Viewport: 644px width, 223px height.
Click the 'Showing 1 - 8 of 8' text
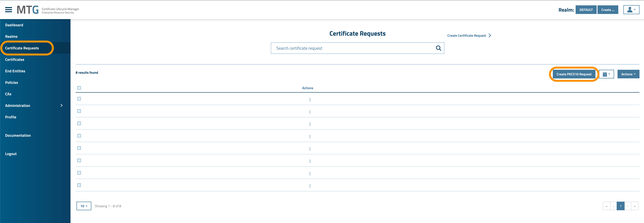(x=108, y=206)
